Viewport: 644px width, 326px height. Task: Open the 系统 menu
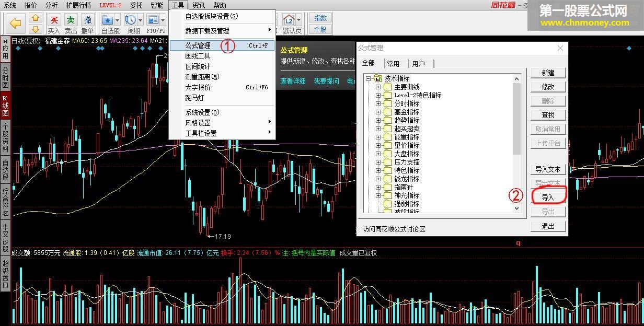[x=10, y=5]
